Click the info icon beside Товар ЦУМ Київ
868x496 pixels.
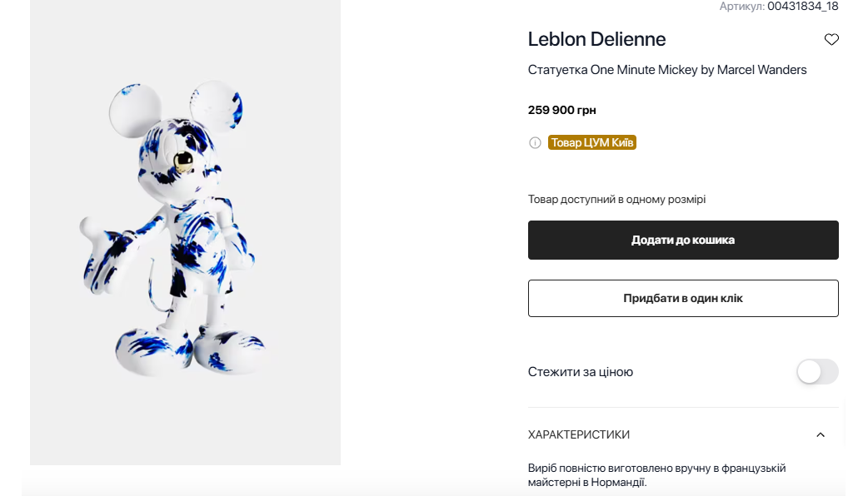(535, 143)
